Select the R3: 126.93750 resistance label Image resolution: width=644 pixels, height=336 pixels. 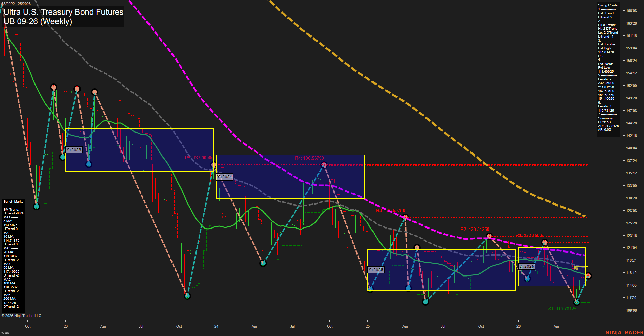[x=391, y=210]
